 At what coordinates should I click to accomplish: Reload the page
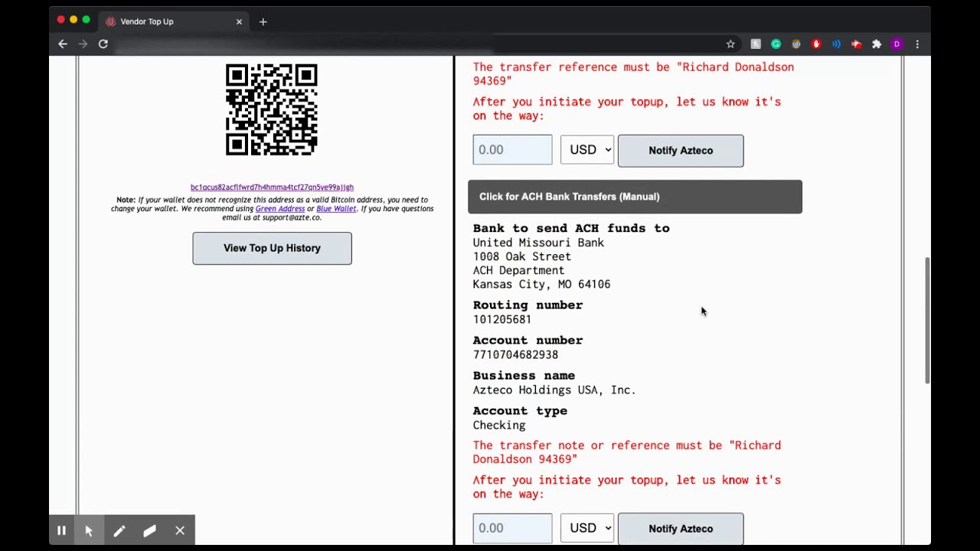(103, 44)
